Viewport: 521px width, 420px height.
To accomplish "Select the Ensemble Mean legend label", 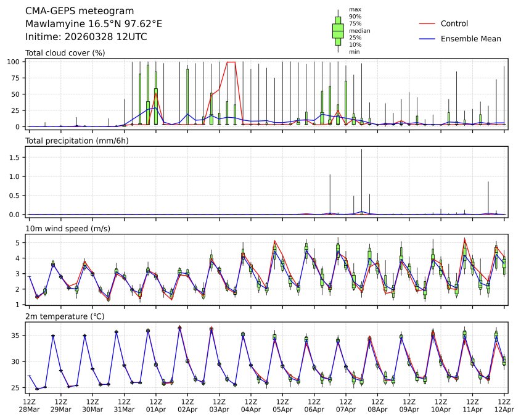I will (470, 38).
